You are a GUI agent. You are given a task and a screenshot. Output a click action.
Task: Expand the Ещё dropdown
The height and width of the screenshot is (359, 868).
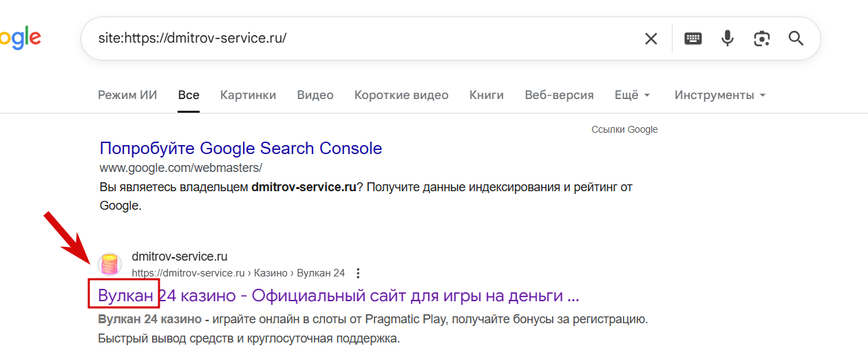[x=632, y=95]
